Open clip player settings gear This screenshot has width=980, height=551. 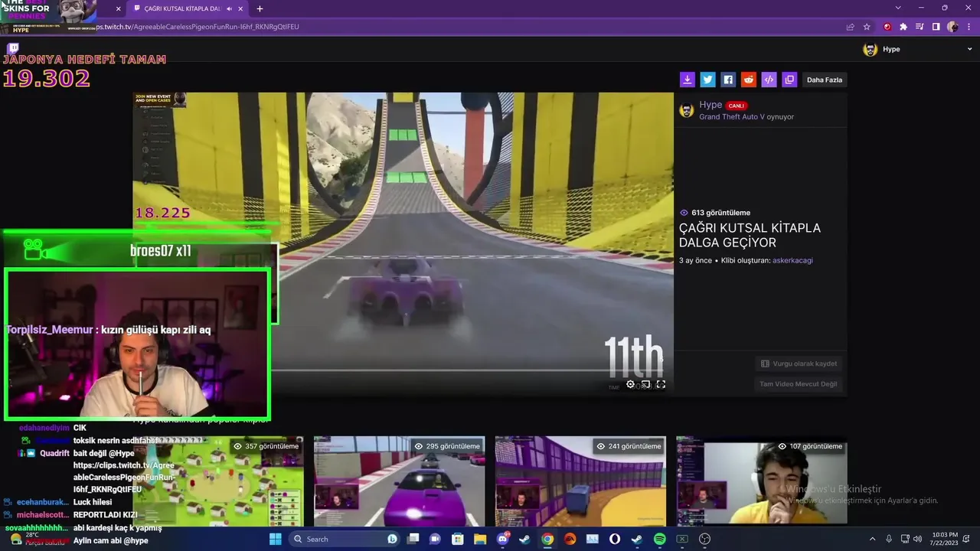click(x=630, y=384)
